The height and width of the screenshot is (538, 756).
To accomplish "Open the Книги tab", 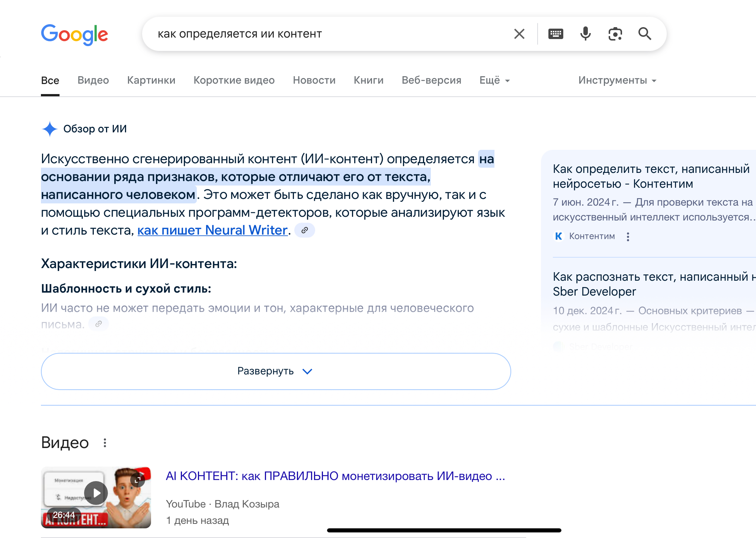I will click(368, 80).
